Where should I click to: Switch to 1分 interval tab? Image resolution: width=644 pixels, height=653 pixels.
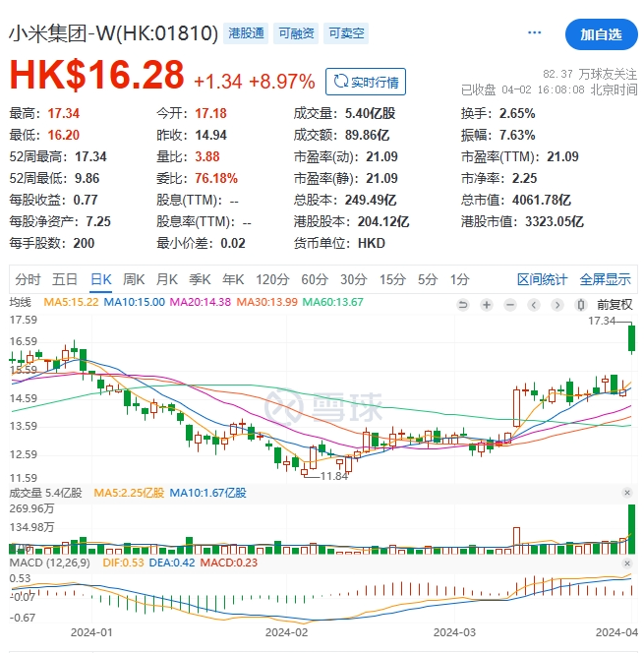pos(459,279)
